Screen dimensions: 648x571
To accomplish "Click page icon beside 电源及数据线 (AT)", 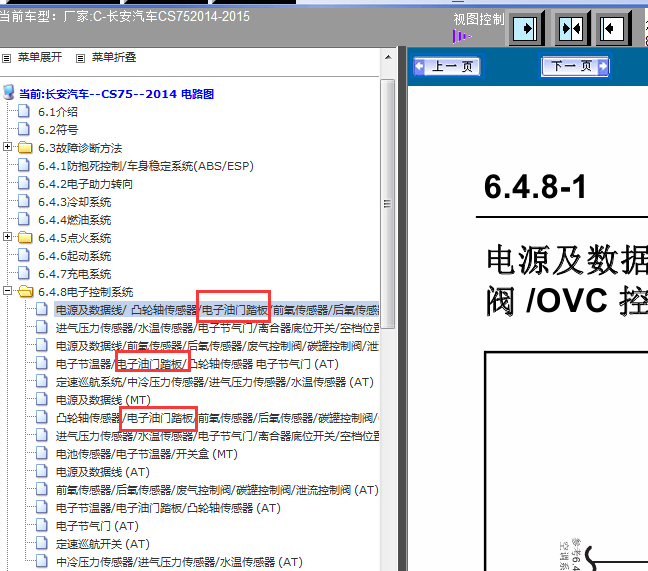I will click(42, 471).
